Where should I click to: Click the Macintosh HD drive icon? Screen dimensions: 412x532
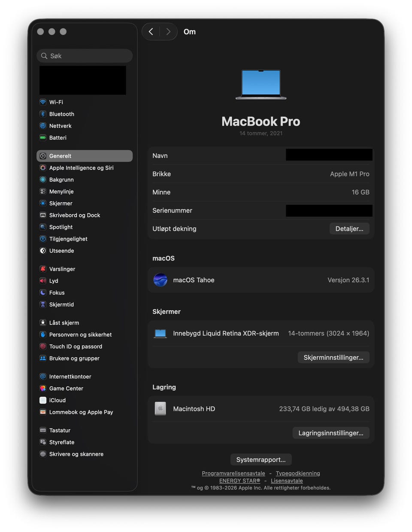(x=161, y=409)
